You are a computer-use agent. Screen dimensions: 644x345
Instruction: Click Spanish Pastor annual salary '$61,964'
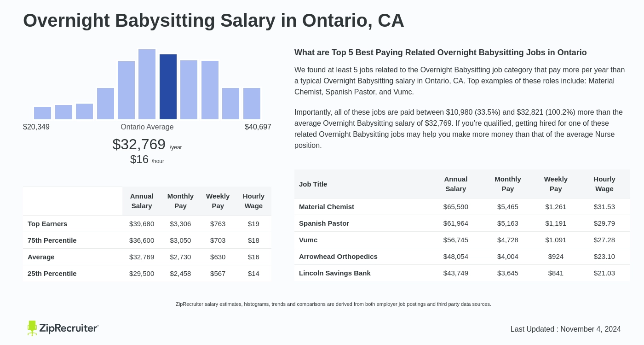456,223
